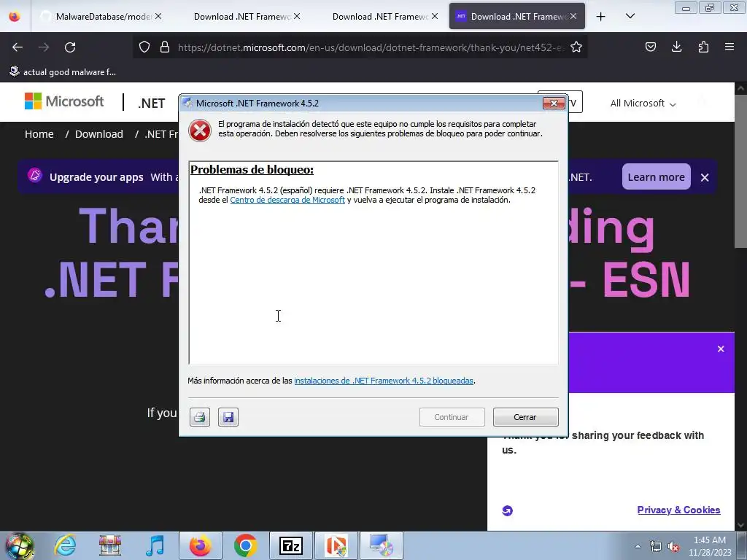Open Centro de descarga de Microsoft link
This screenshot has height=560, width=747.
point(287,200)
